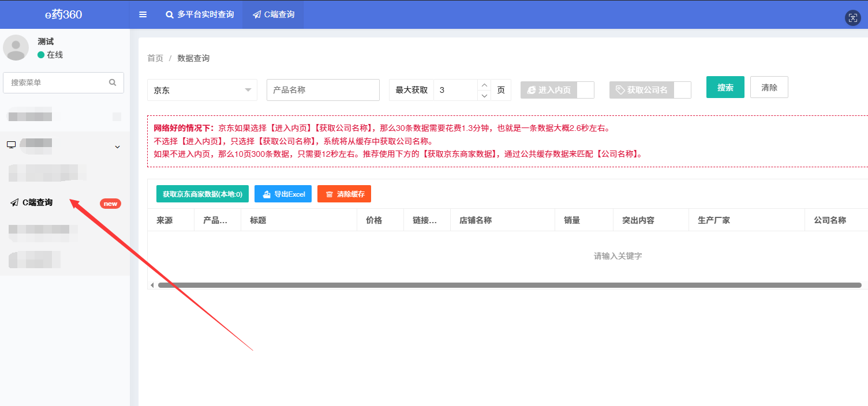The width and height of the screenshot is (868, 406).
Task: Decrease max pages with down arrow
Action: click(484, 95)
